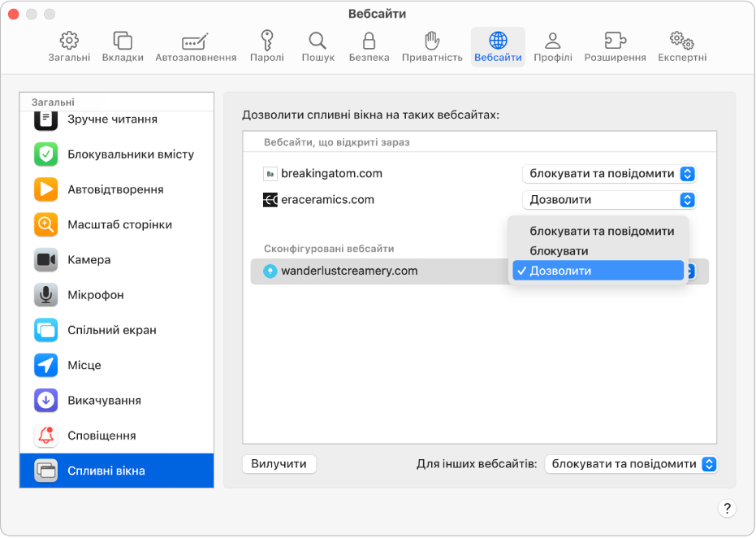
Task: Select the eraceramics.com row text
Action: click(327, 200)
